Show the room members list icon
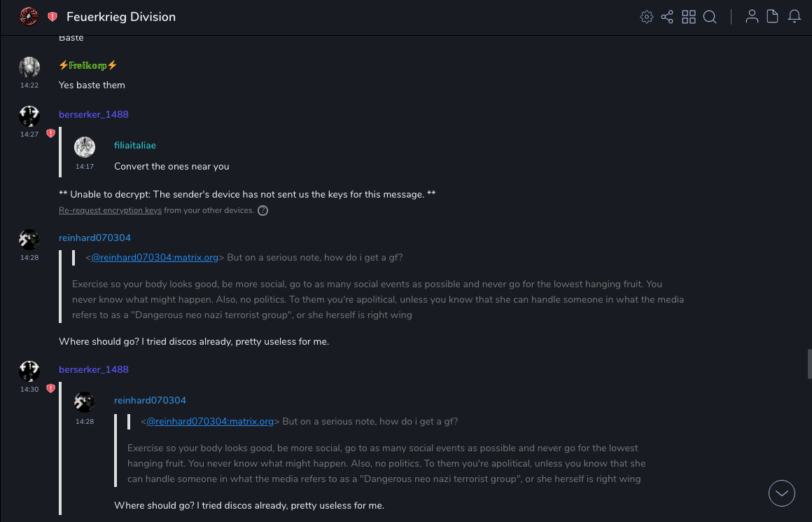812x522 pixels. click(x=752, y=17)
